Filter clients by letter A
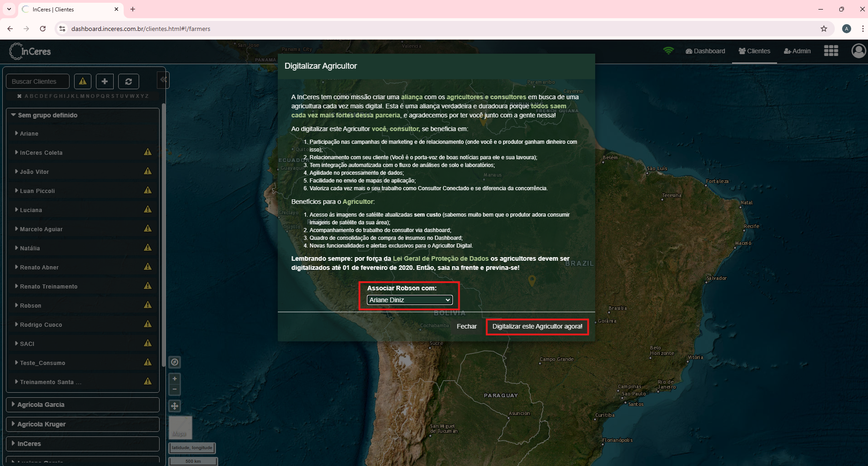868x466 pixels. pos(27,96)
